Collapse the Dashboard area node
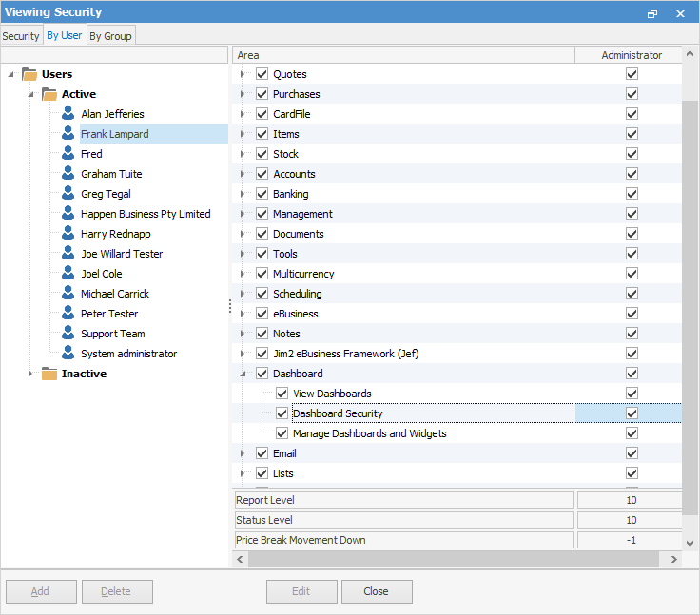This screenshot has width=700, height=615. pyautogui.click(x=243, y=374)
